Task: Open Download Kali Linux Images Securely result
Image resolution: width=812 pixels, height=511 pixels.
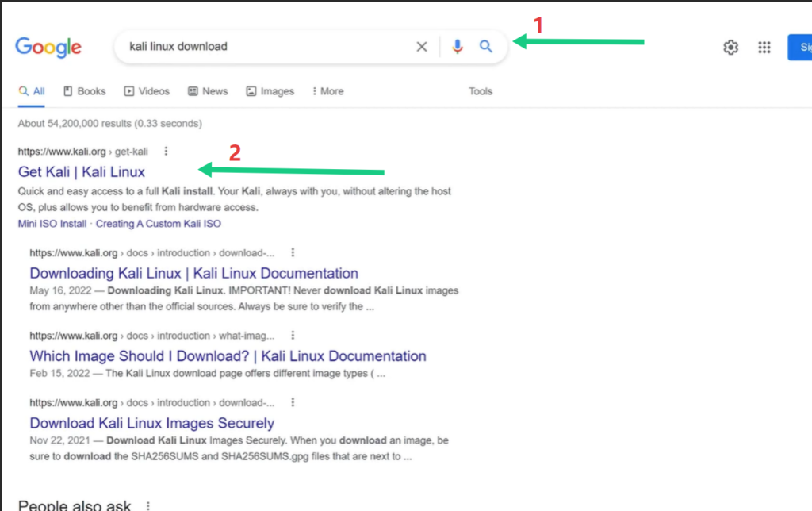Action: click(x=151, y=423)
